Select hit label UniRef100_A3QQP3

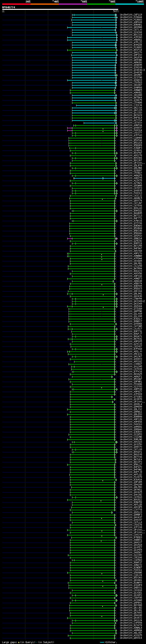coord(131,148)
